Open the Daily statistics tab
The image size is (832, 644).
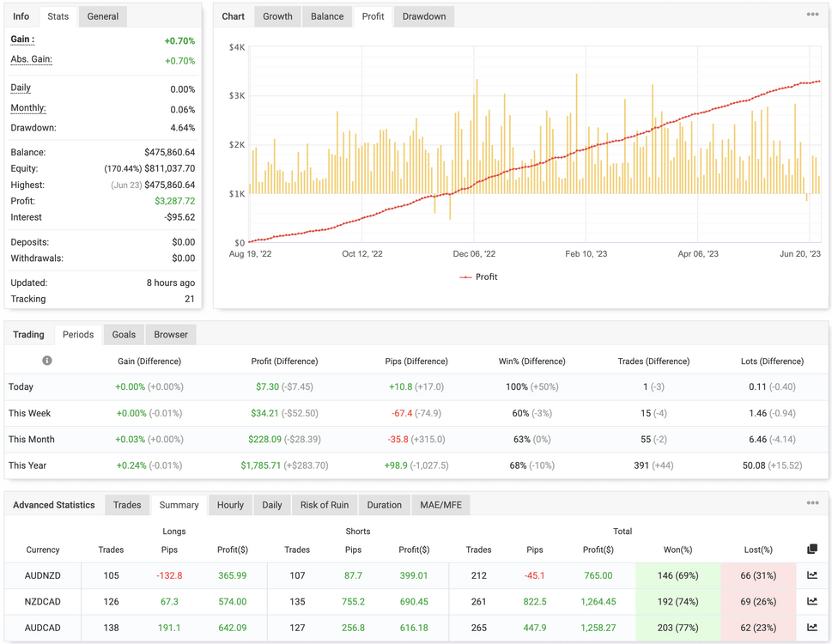click(x=271, y=505)
